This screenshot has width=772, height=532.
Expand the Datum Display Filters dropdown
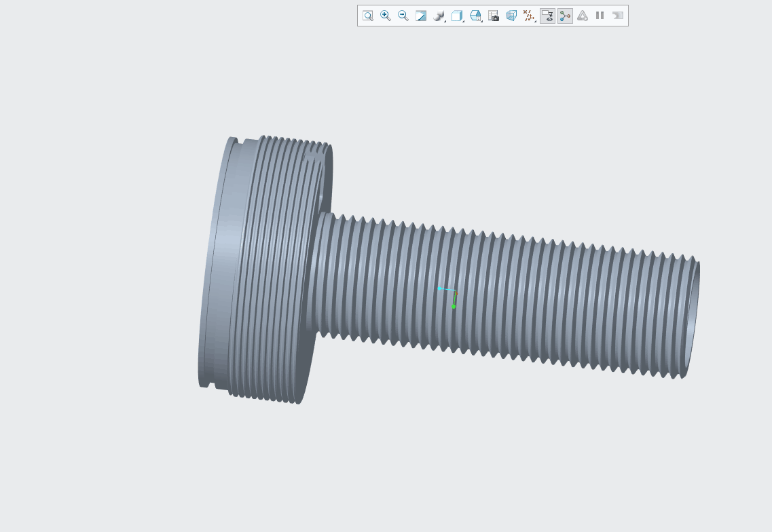coord(530,16)
